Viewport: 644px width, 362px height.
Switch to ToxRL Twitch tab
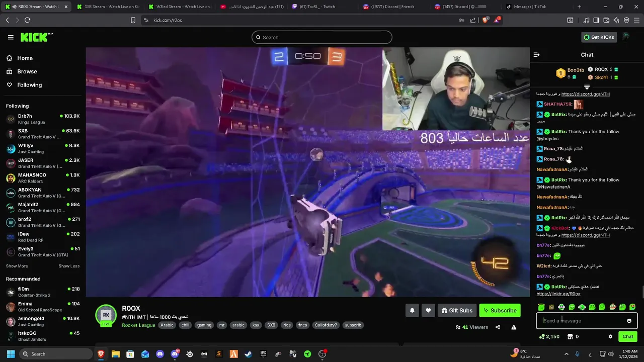[x=323, y=7]
